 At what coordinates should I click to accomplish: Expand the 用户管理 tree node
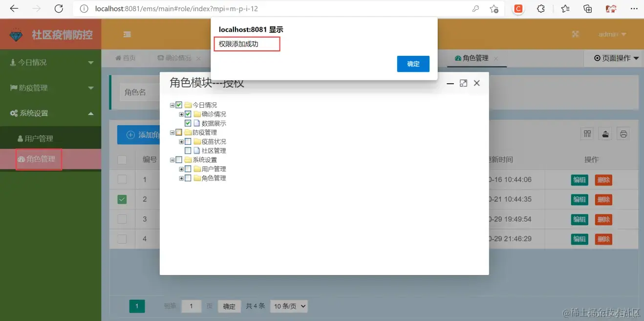(181, 169)
